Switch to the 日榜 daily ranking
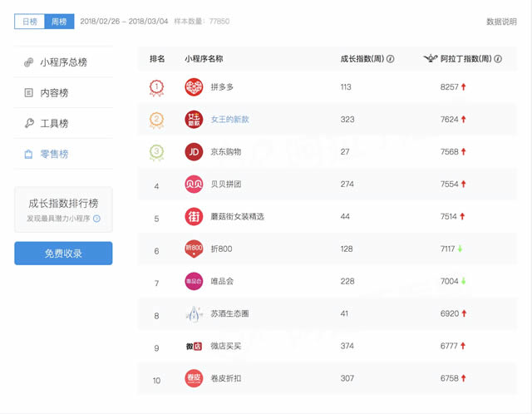This screenshot has width=532, height=414. click(29, 22)
